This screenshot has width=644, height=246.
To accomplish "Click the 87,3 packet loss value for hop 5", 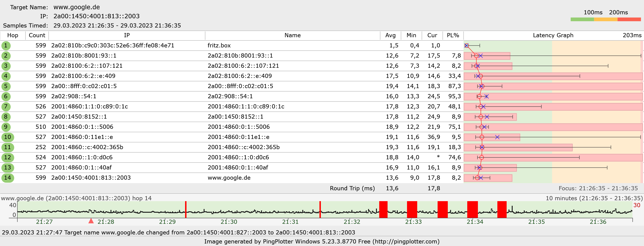I will (x=455, y=86).
